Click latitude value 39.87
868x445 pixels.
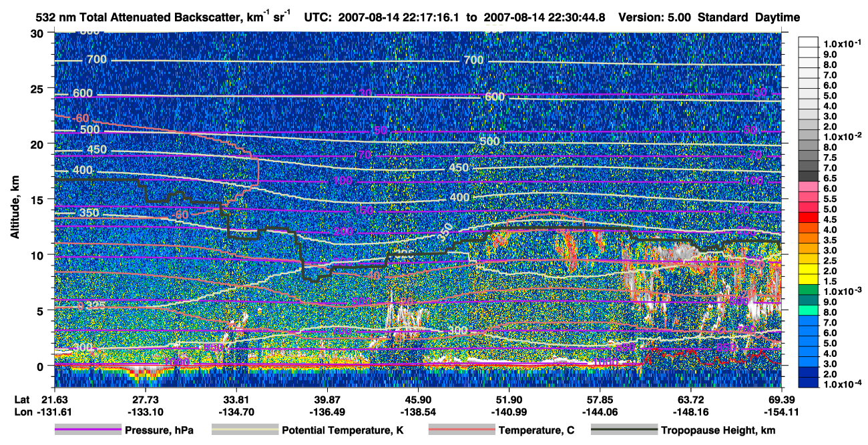[327, 398]
